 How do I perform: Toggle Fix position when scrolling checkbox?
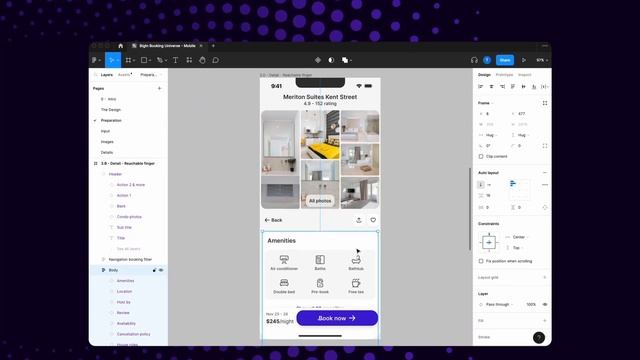point(481,261)
